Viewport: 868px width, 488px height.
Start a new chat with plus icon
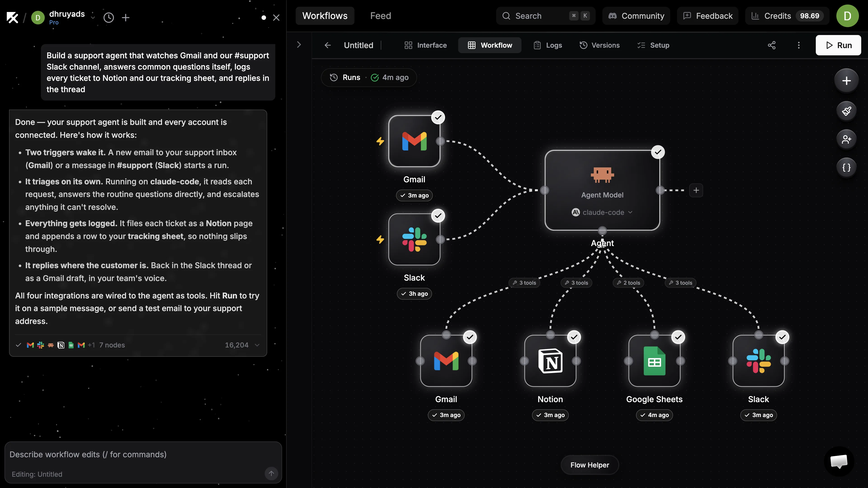[126, 18]
